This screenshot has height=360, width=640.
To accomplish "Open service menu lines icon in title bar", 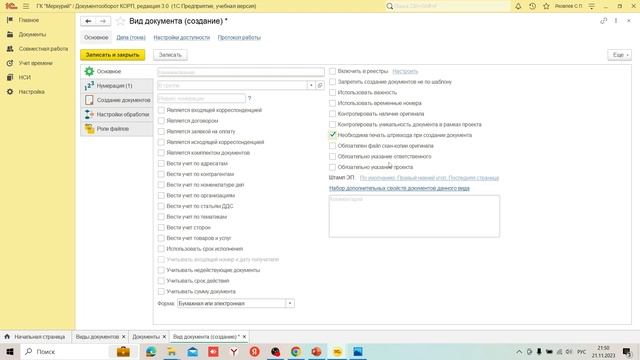I will tap(591, 6).
